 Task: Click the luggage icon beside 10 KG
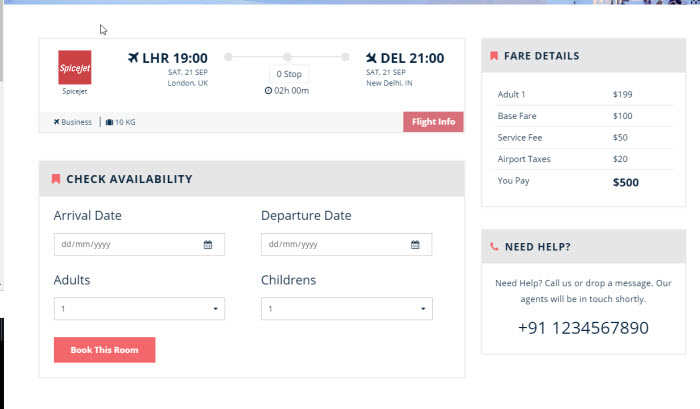tap(109, 122)
